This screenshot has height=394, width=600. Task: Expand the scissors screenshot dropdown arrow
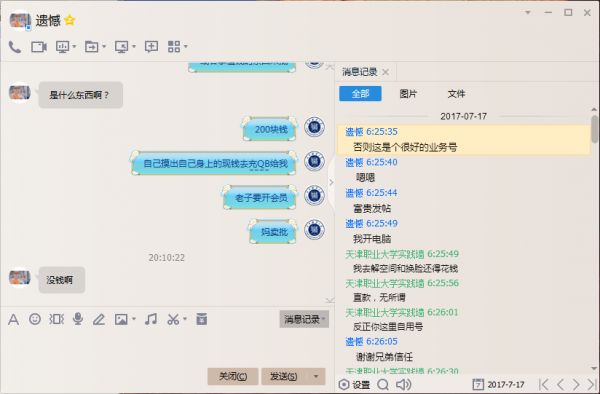[x=185, y=319]
